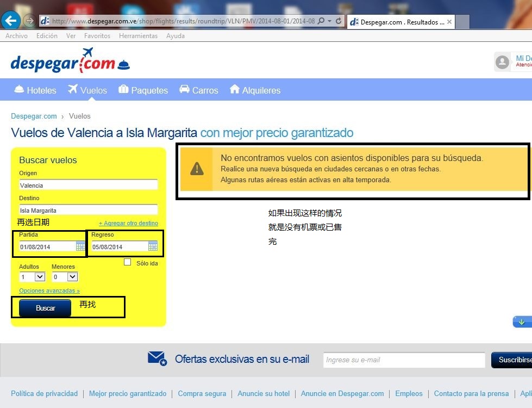Go to the Carros section
Image resolution: width=532 pixels, height=408 pixels.
pos(199,90)
